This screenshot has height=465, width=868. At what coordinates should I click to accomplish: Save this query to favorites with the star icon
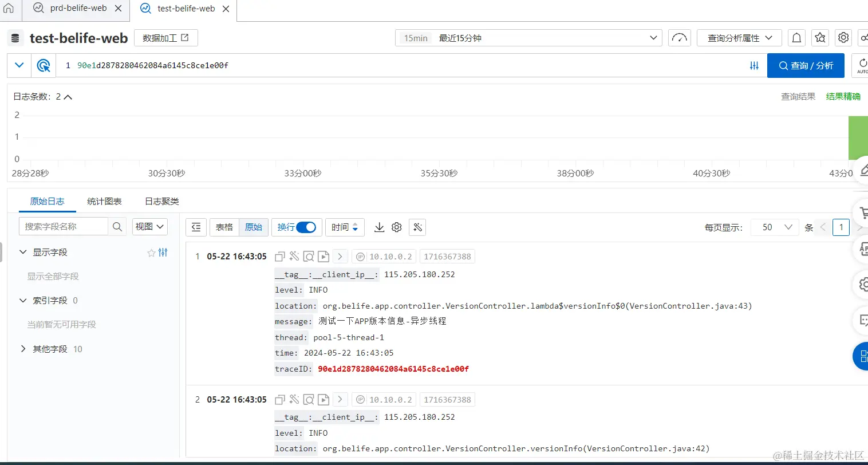820,37
